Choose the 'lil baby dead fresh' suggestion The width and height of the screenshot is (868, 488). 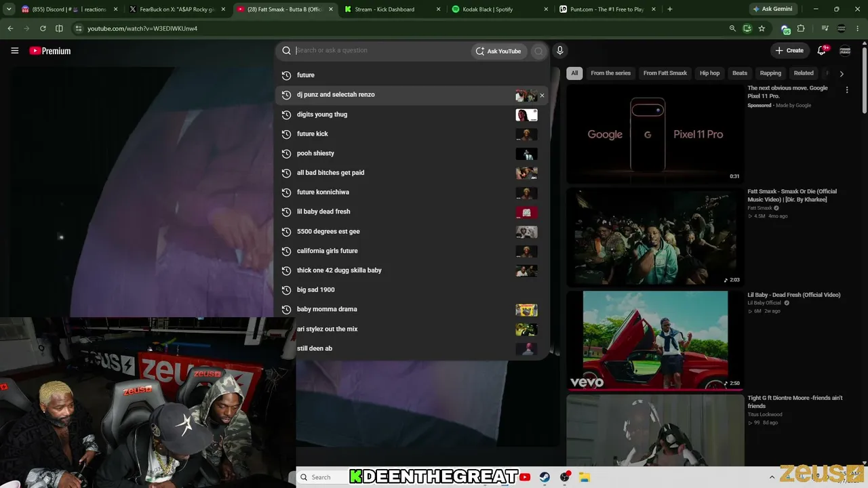point(412,211)
